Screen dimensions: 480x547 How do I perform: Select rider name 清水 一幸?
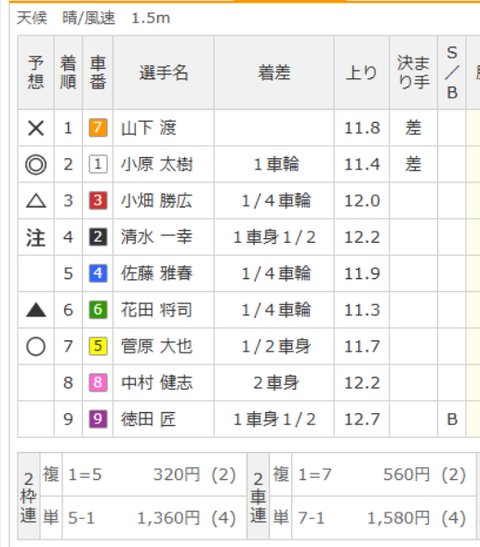[x=157, y=237]
